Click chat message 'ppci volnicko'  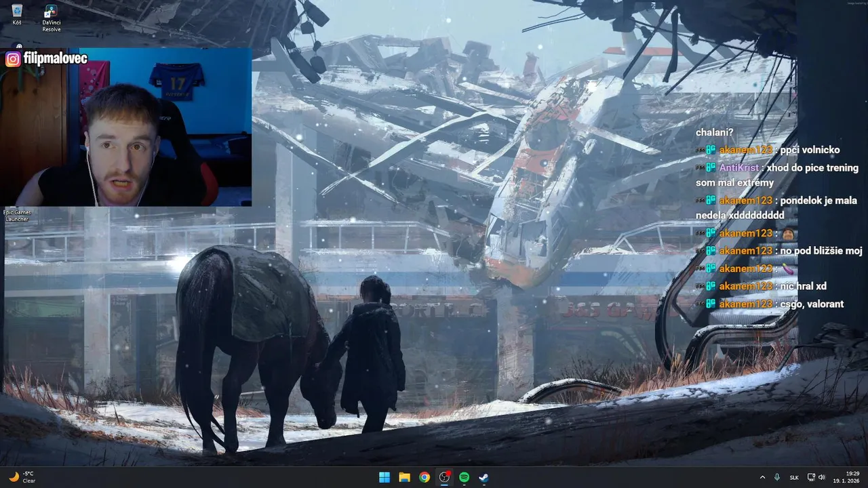810,150
